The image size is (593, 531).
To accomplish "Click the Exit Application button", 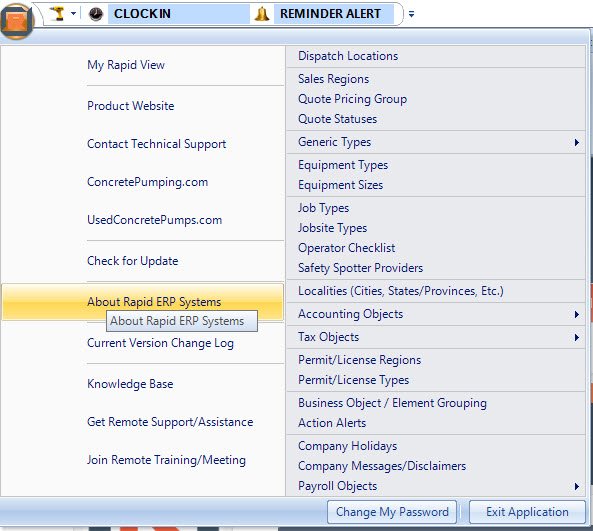I will (x=527, y=512).
